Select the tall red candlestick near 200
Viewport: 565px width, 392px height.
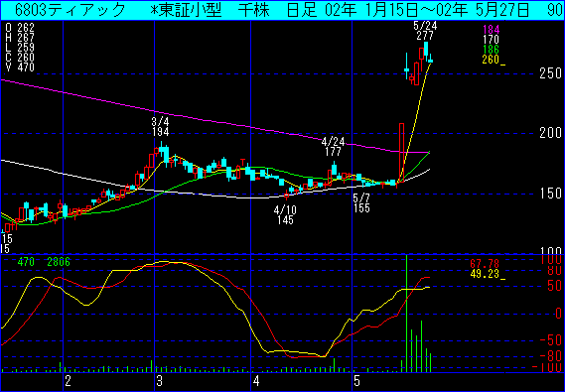[x=401, y=153]
